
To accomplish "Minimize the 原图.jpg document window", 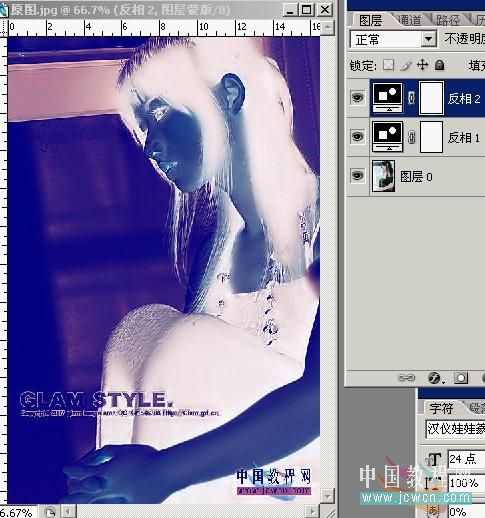I will click(290, 10).
